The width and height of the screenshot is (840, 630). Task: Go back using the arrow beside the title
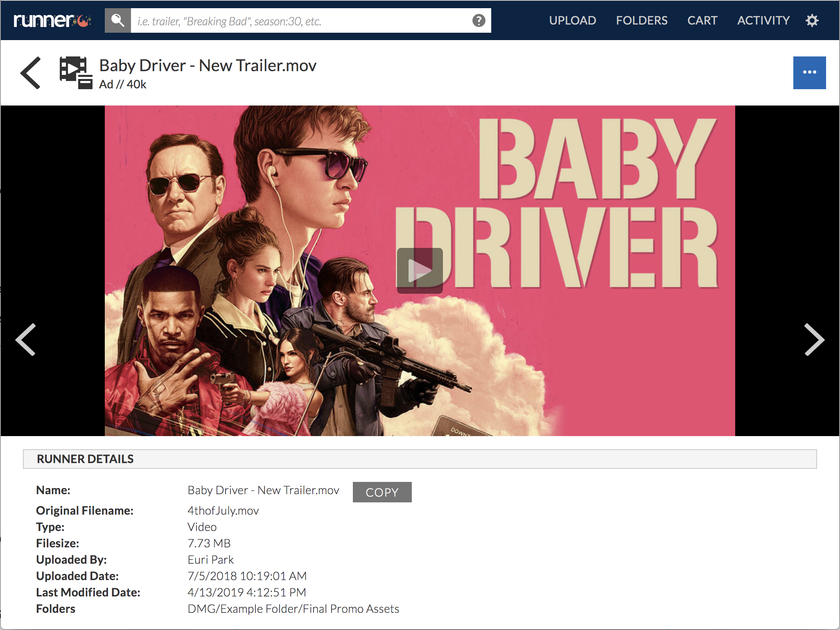click(30, 73)
